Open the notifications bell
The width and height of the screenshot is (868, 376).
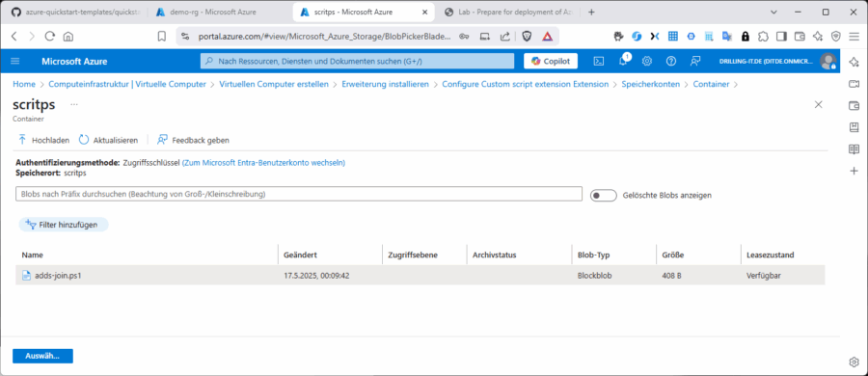pyautogui.click(x=623, y=61)
